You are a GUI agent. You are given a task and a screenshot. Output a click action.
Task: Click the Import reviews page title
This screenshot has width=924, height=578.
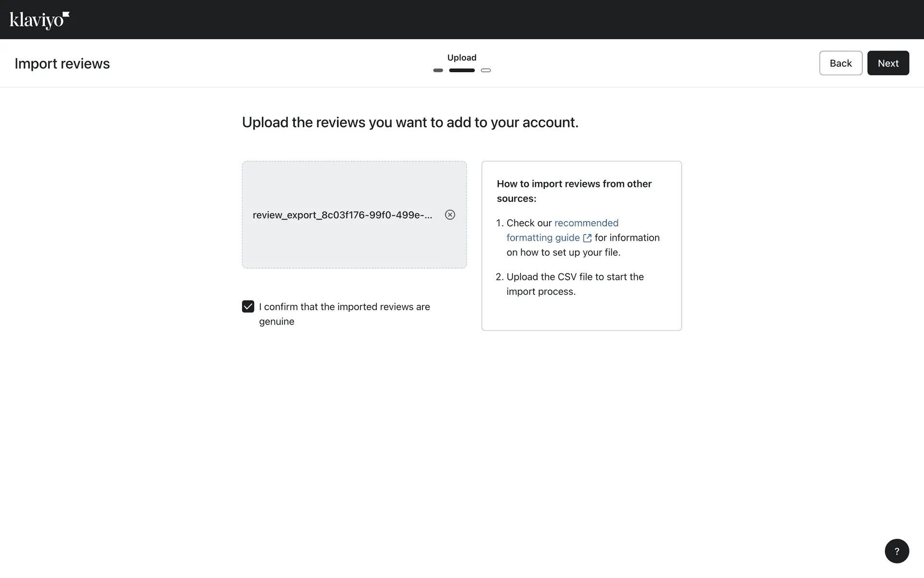pyautogui.click(x=62, y=64)
